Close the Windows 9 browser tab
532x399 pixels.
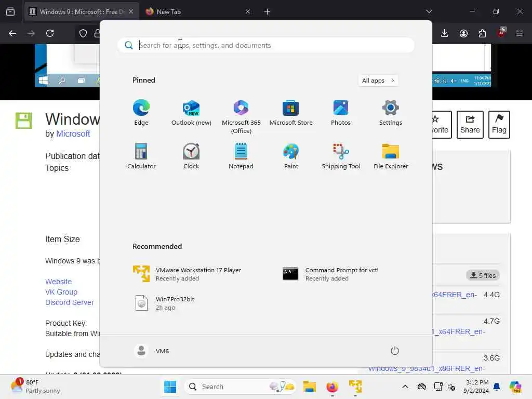(131, 11)
